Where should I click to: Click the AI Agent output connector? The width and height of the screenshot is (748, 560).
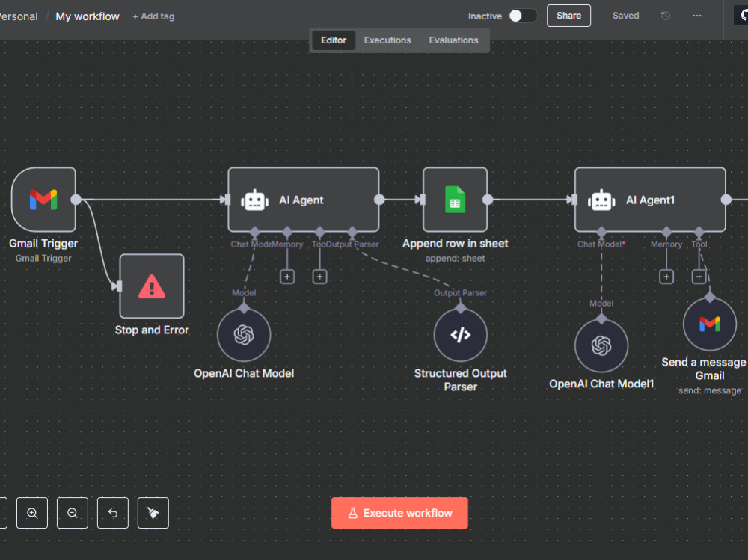[379, 200]
